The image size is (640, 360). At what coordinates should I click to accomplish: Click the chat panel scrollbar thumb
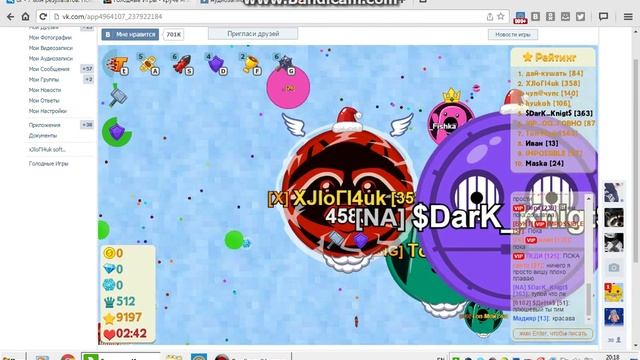point(589,300)
